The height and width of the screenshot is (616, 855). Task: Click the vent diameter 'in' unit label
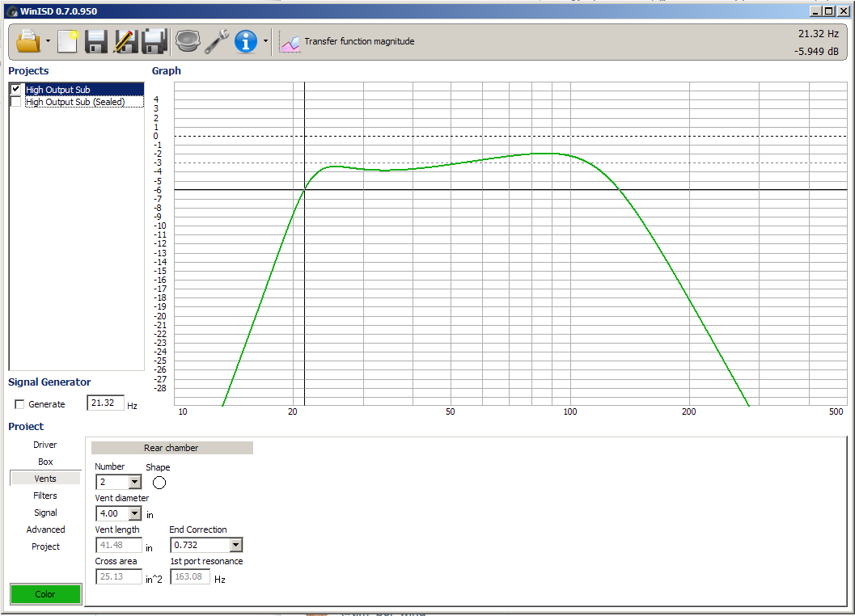click(x=150, y=515)
